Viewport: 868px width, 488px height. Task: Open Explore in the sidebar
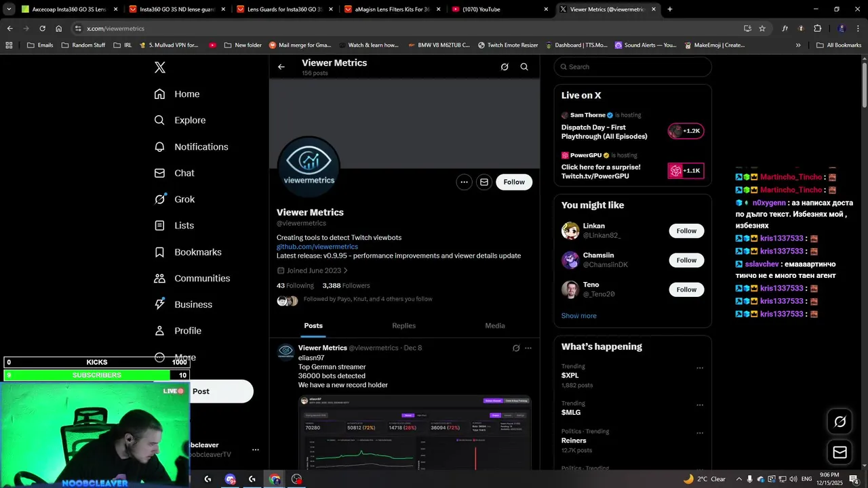point(180,120)
